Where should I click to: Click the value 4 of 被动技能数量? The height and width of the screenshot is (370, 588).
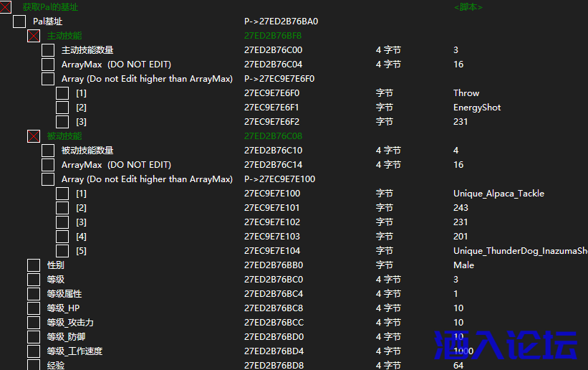tap(456, 151)
